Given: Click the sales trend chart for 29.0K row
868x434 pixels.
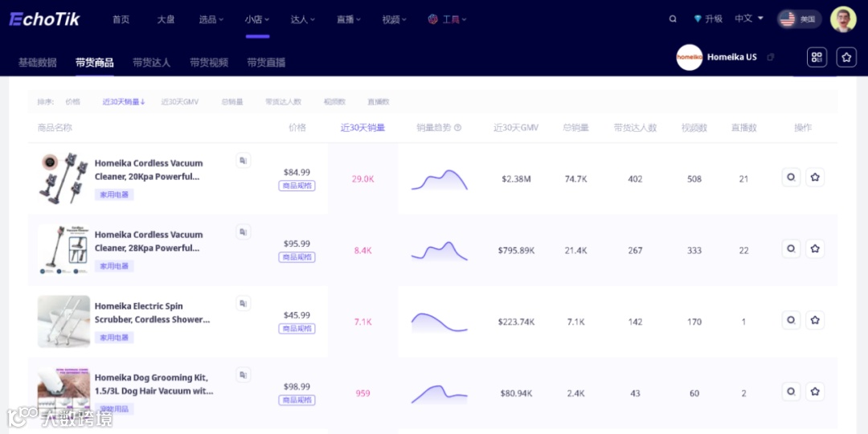Looking at the screenshot, I should (x=440, y=179).
